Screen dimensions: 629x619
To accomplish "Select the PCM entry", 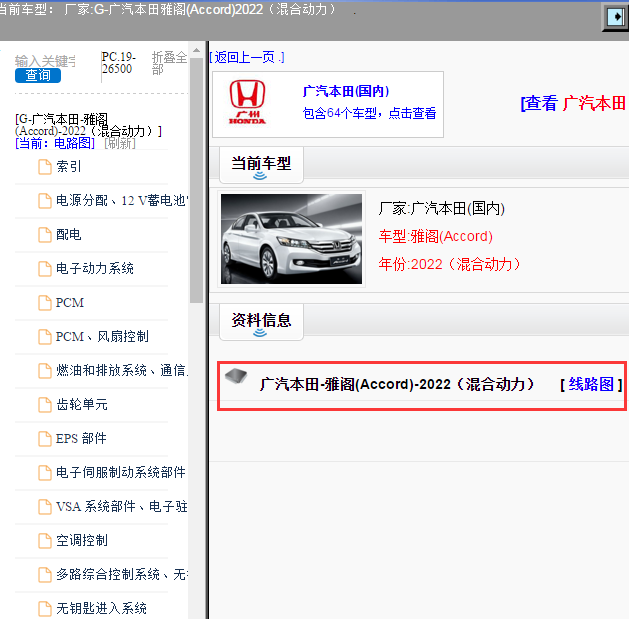I will click(x=70, y=302).
